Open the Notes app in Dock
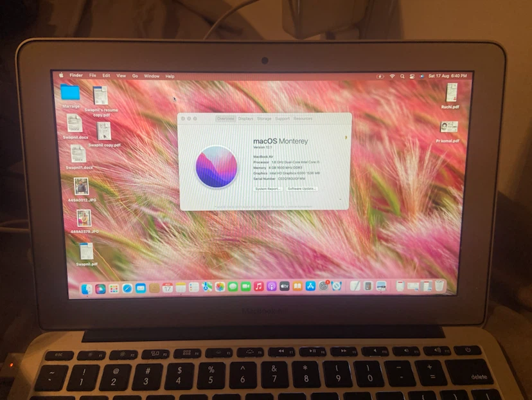The image size is (532, 400). 181,288
